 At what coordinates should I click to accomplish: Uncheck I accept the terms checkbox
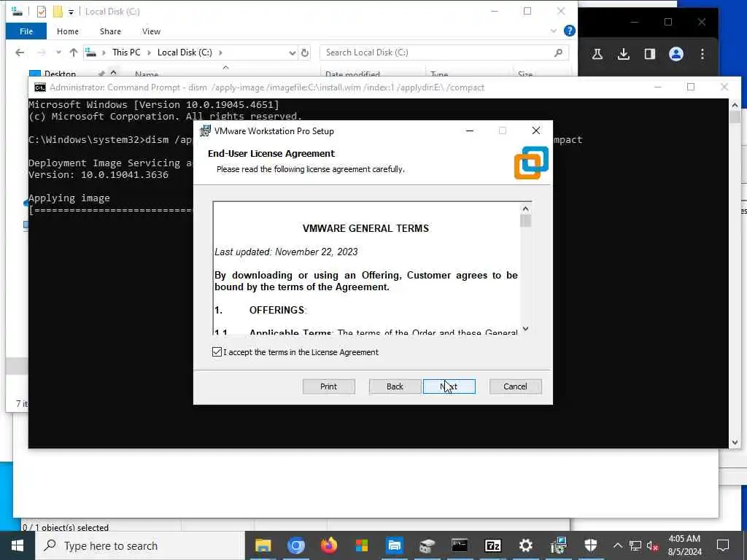tap(217, 352)
